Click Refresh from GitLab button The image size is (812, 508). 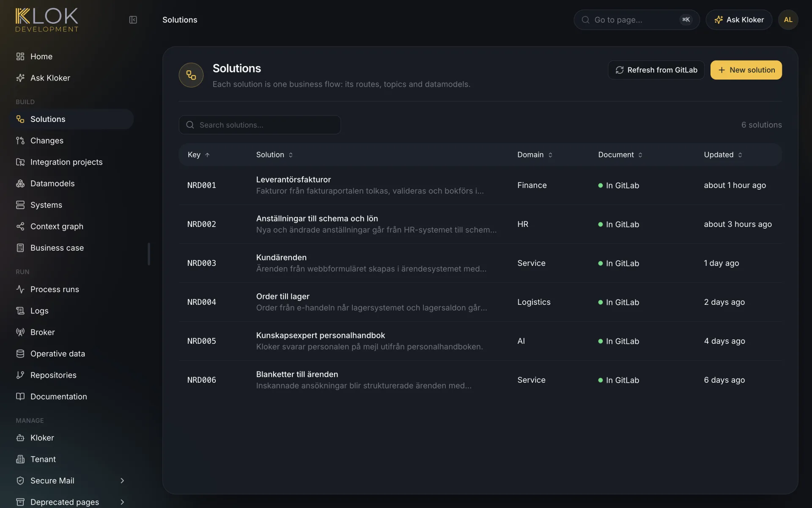pyautogui.click(x=656, y=70)
